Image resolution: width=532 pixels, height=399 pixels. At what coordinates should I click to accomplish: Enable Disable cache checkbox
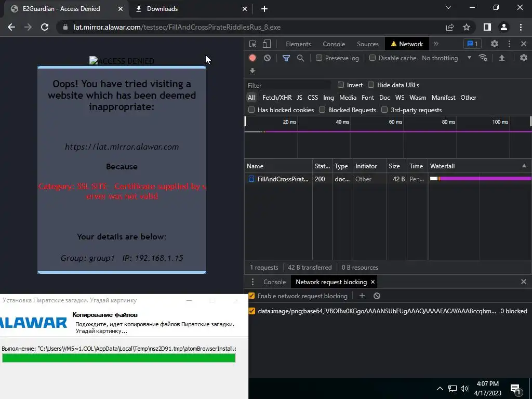tap(372, 58)
